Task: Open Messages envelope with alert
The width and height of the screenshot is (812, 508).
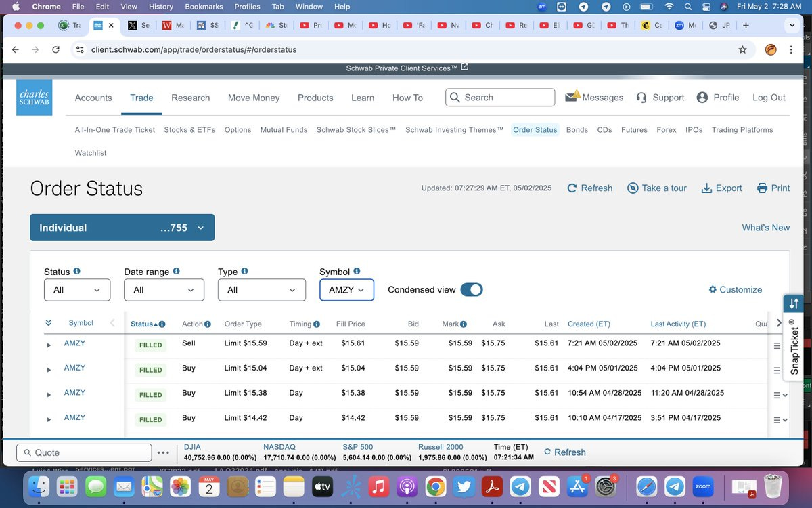Action: 594,98
